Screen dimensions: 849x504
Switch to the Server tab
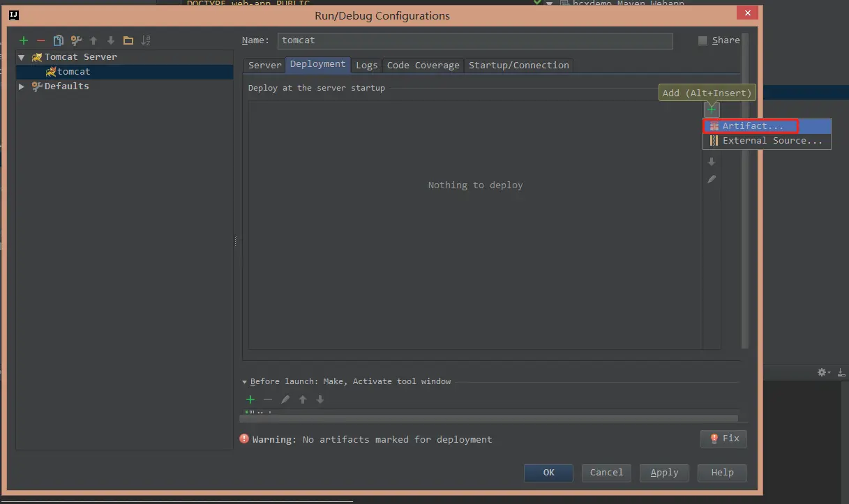click(265, 65)
